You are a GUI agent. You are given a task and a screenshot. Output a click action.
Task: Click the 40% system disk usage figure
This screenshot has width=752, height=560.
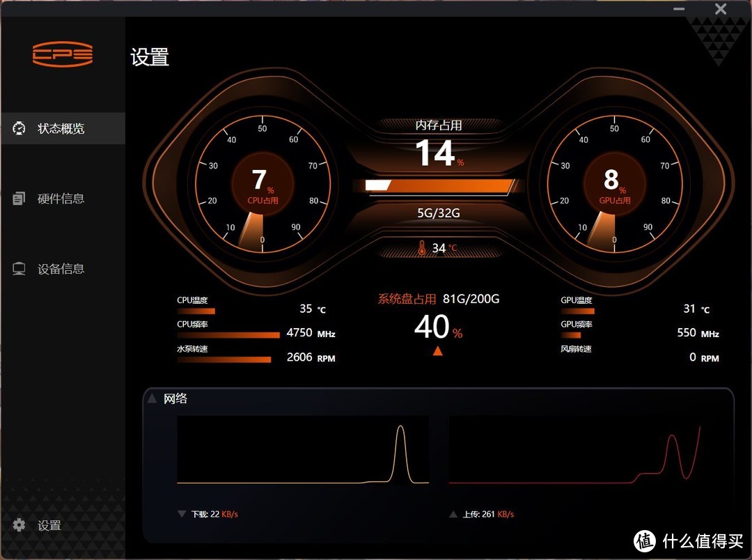439,327
